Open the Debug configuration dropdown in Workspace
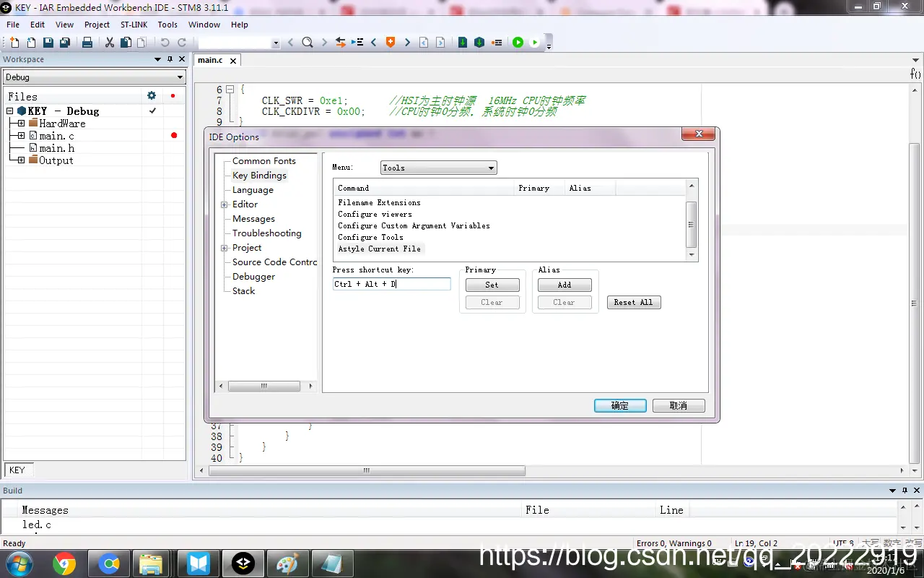This screenshot has height=578, width=924. point(94,77)
